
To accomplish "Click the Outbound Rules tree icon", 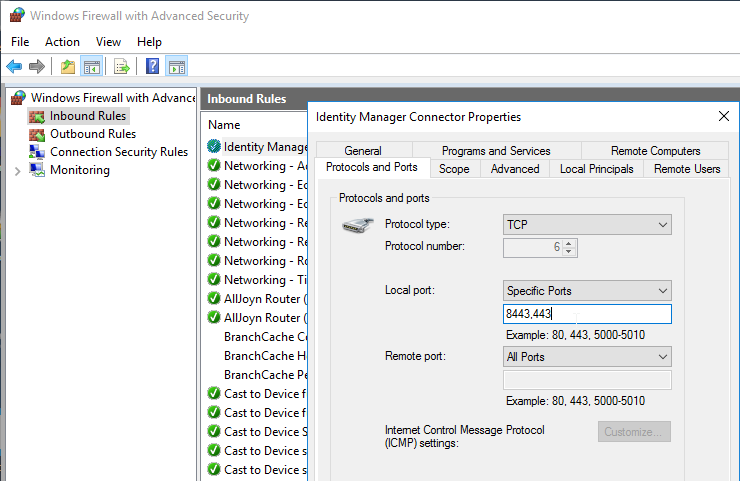I will 37,135.
